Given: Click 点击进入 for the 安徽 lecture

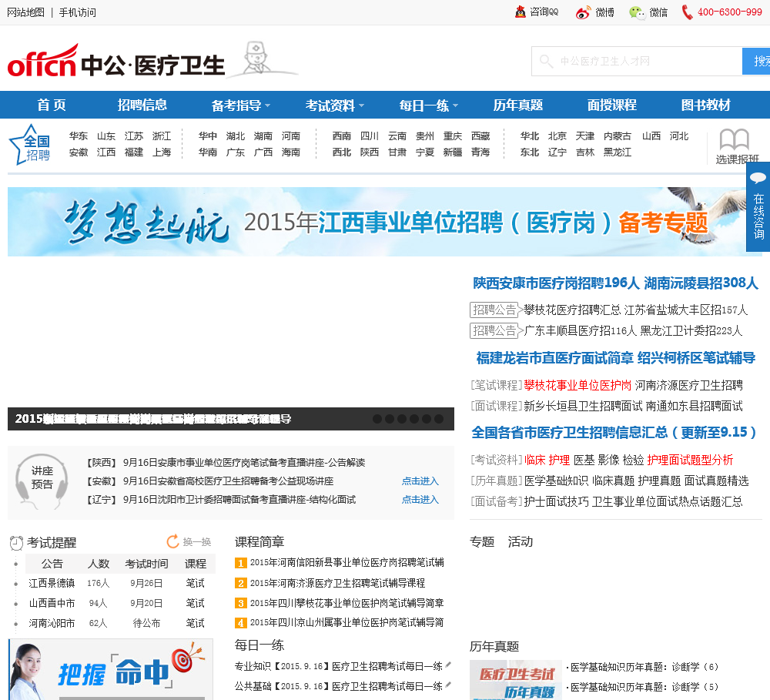Looking at the screenshot, I should point(420,481).
